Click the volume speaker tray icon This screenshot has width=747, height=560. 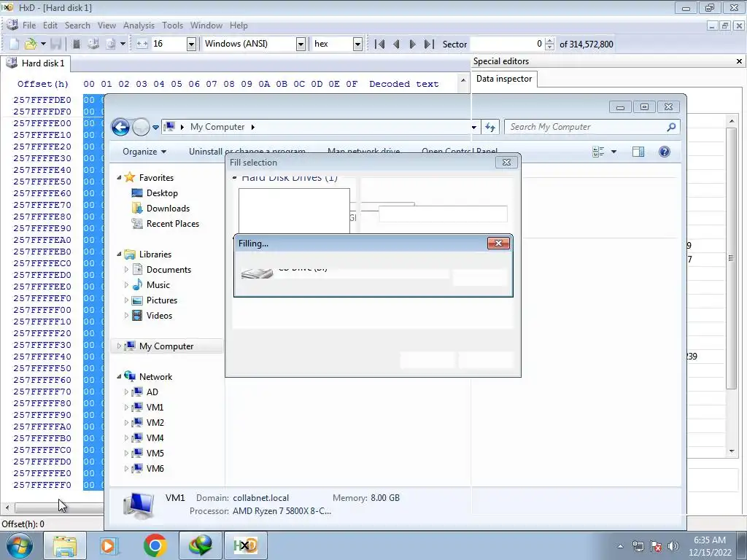[x=673, y=546]
